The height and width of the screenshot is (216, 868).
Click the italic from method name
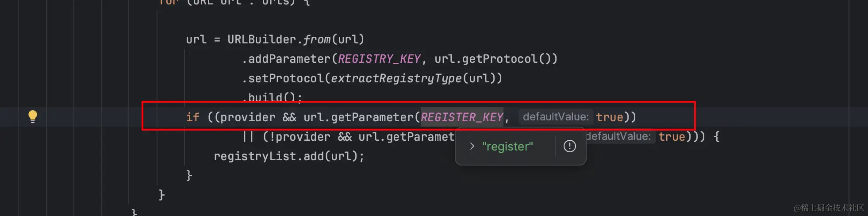coord(317,39)
